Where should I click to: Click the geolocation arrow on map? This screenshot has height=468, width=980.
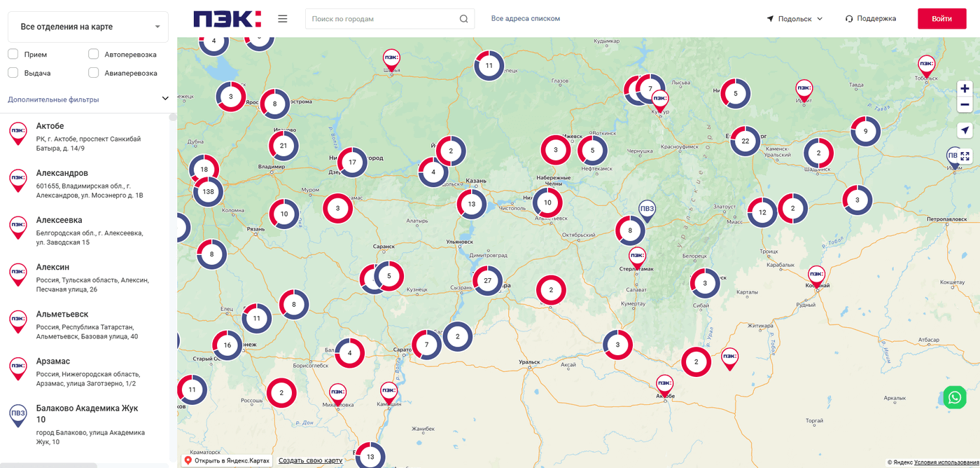[965, 130]
